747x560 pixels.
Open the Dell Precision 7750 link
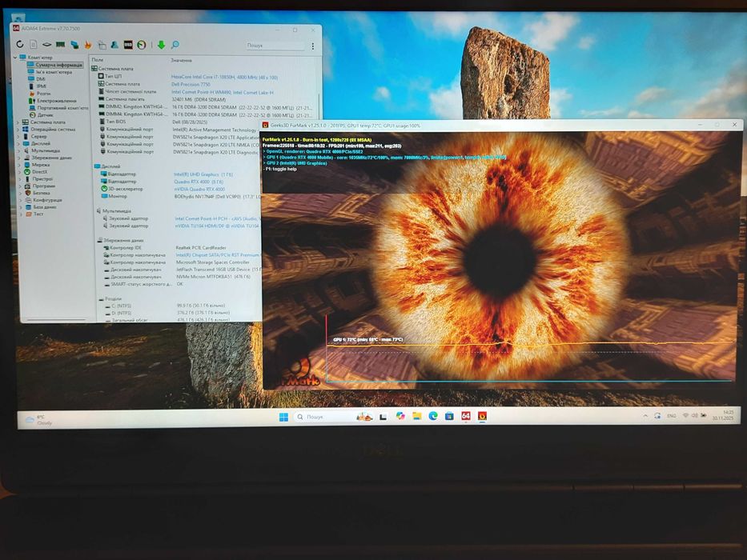click(x=191, y=84)
